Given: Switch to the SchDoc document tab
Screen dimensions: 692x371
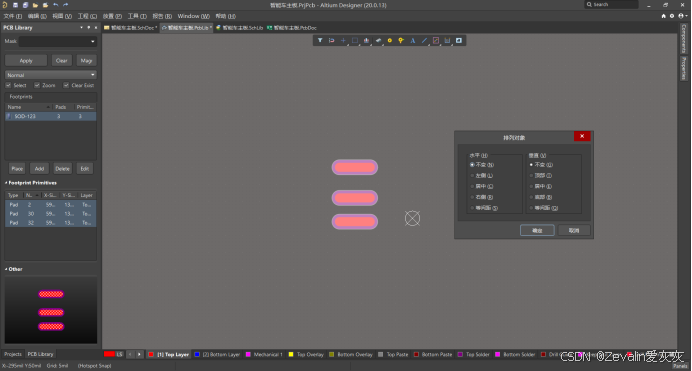Looking at the screenshot, I should (x=131, y=28).
